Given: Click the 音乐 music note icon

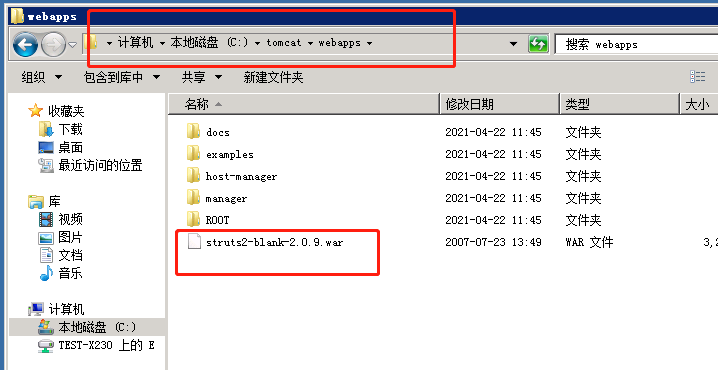Looking at the screenshot, I should [x=46, y=273].
